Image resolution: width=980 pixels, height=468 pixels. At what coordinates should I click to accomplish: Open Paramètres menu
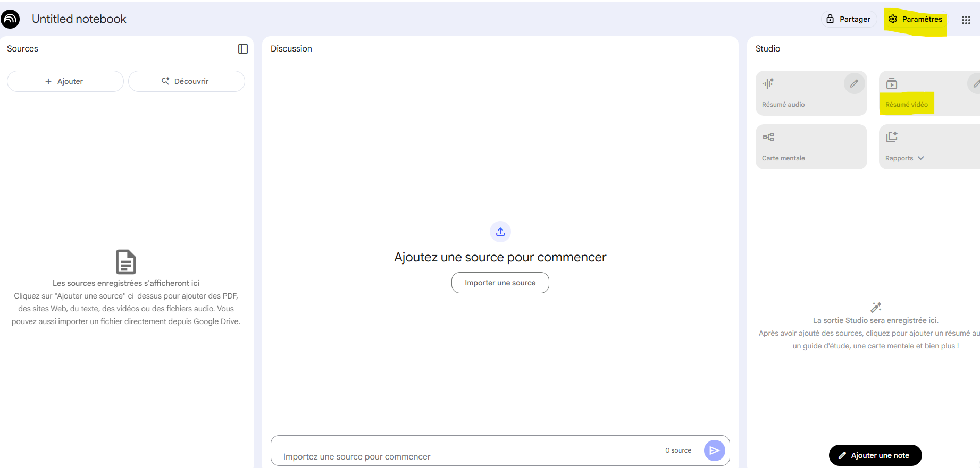(x=915, y=19)
